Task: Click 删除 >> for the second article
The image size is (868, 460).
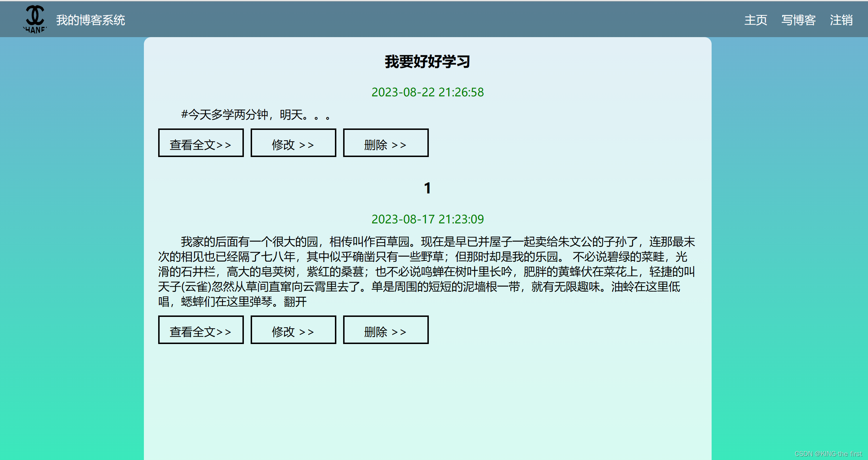Action: [x=386, y=330]
